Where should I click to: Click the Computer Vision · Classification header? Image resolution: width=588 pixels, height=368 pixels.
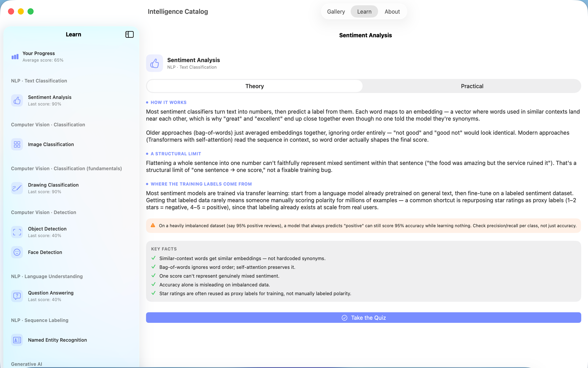48,124
